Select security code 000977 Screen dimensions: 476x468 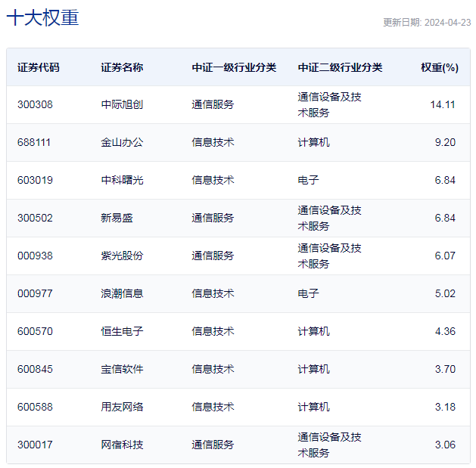35,293
